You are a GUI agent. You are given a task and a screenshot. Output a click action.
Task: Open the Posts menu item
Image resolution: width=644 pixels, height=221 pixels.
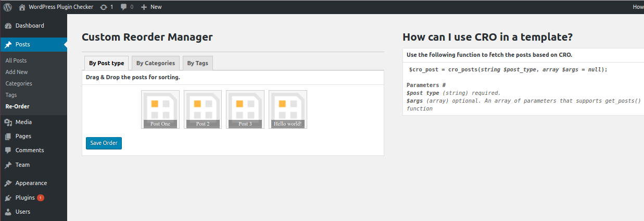[x=33, y=45]
